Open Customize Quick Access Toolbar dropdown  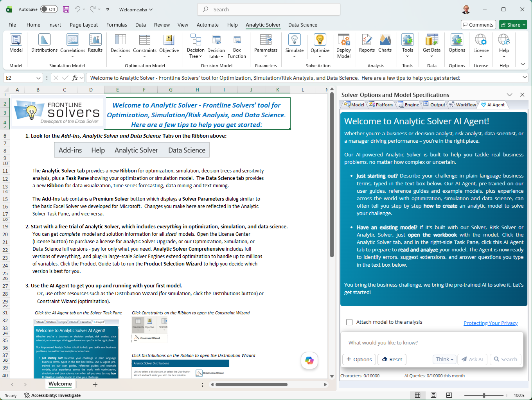point(108,9)
